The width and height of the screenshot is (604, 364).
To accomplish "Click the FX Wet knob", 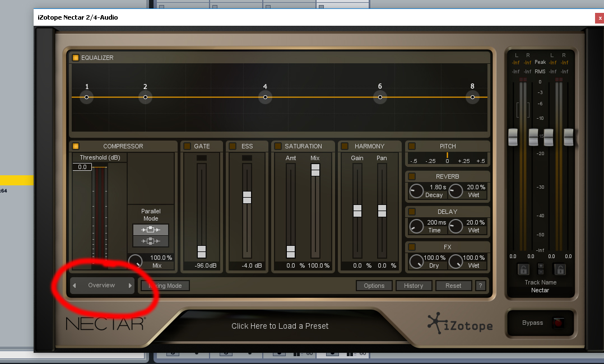I will [x=456, y=262].
